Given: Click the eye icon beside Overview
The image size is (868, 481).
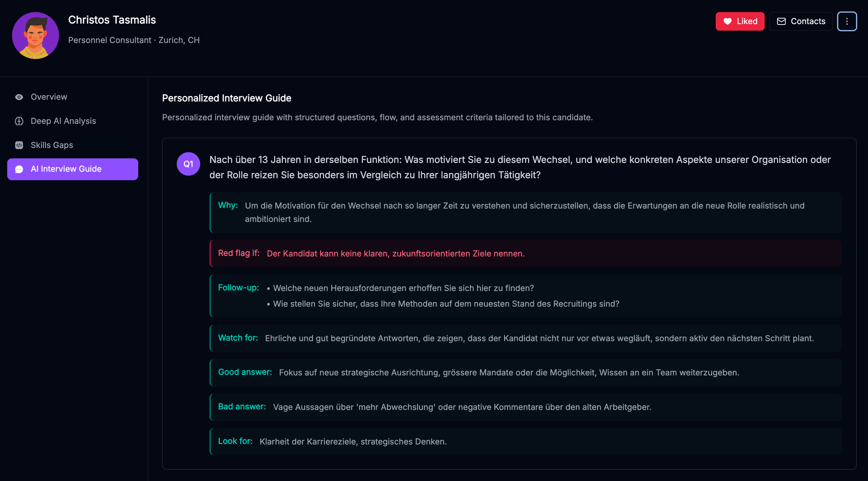Looking at the screenshot, I should coord(19,97).
